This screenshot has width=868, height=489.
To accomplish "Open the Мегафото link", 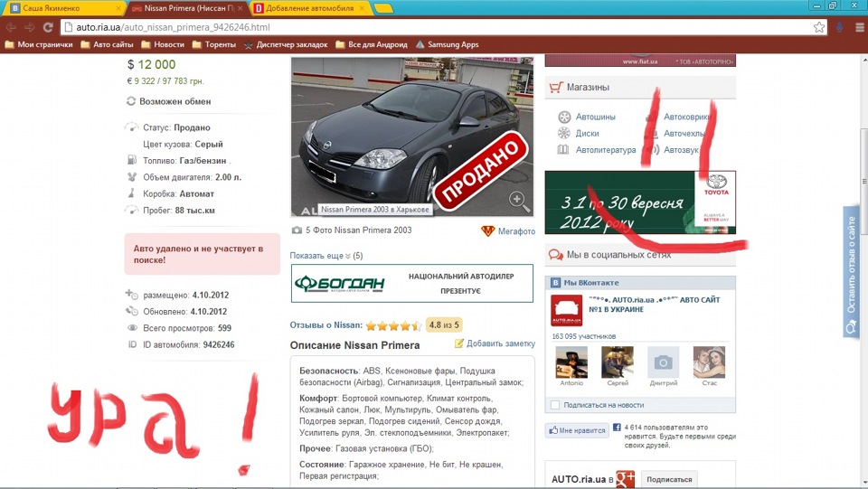I will (516, 231).
